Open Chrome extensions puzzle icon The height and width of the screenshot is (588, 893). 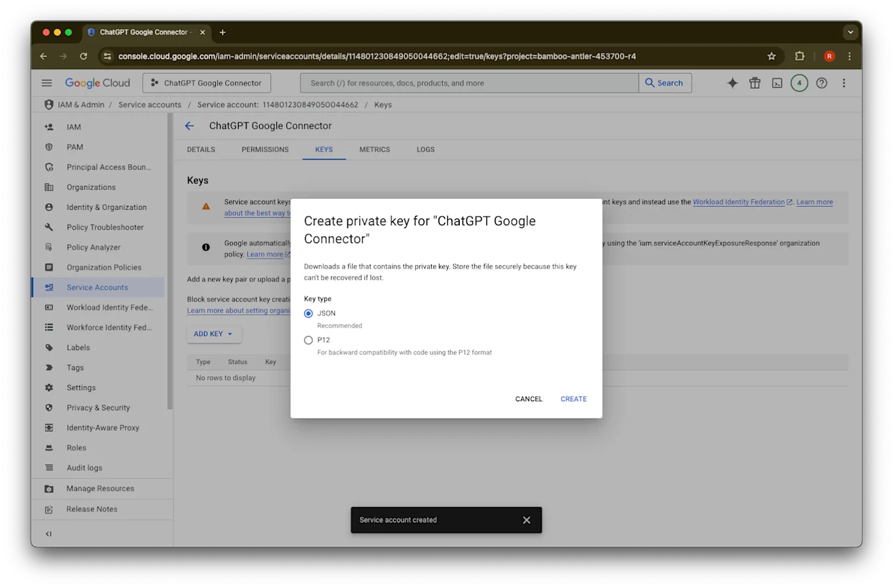tap(799, 56)
